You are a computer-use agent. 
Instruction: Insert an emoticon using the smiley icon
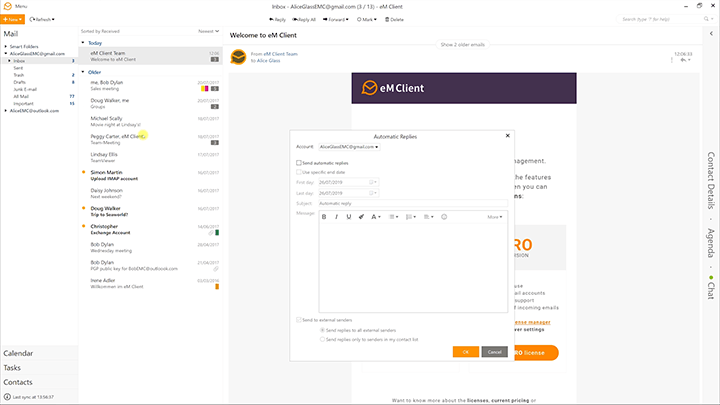tap(444, 217)
